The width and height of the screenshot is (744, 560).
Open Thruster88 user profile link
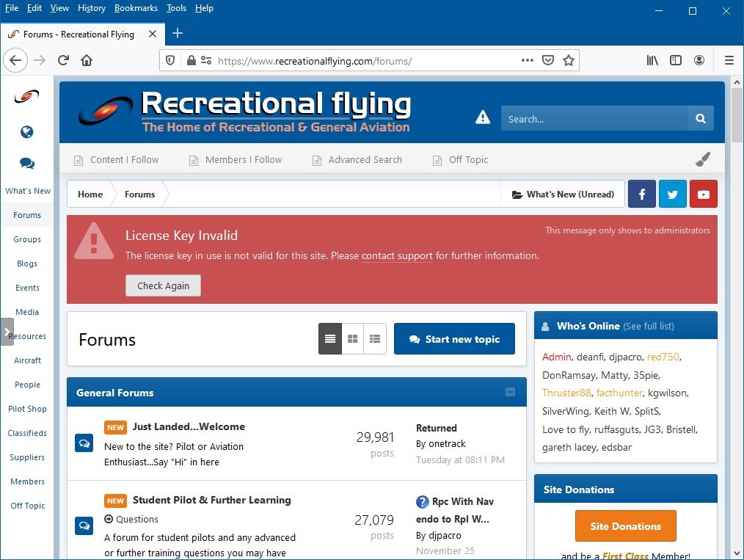(566, 393)
